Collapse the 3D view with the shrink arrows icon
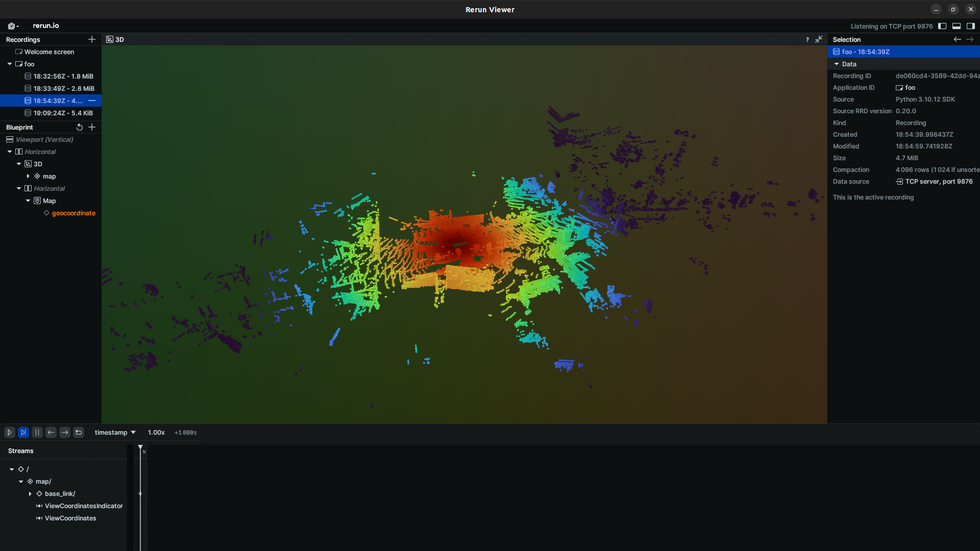Viewport: 980px width, 551px height. [819, 39]
